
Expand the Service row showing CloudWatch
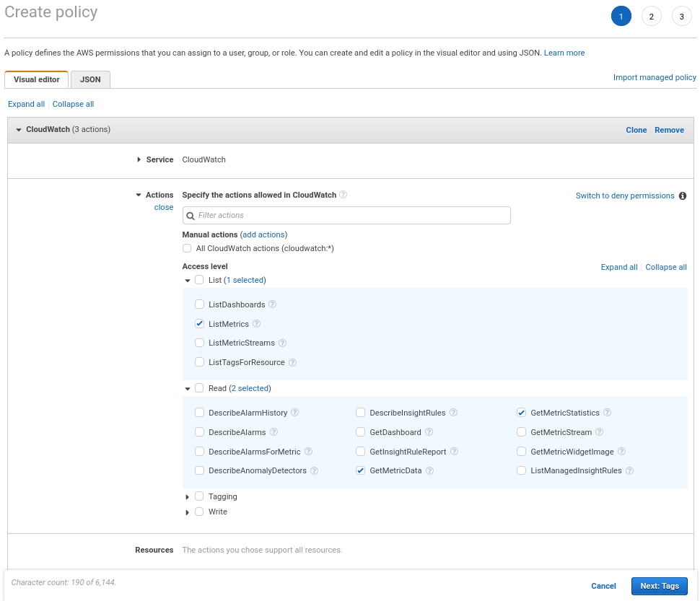pyautogui.click(x=140, y=159)
